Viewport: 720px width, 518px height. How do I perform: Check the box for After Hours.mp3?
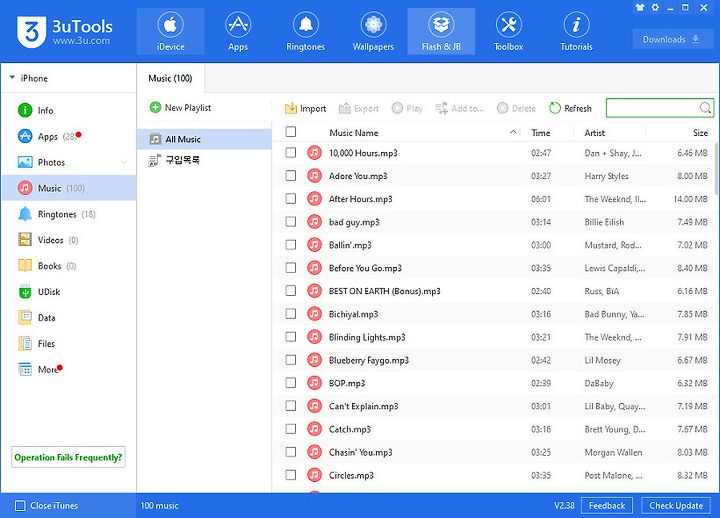coord(290,198)
